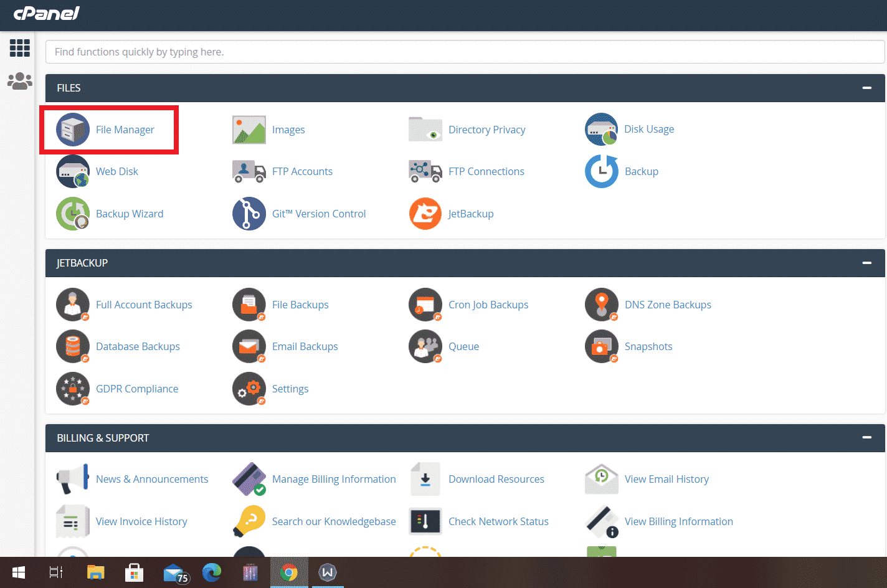Open the Search our Knowledgebase lightbulb icon
The height and width of the screenshot is (588, 887).
(249, 521)
